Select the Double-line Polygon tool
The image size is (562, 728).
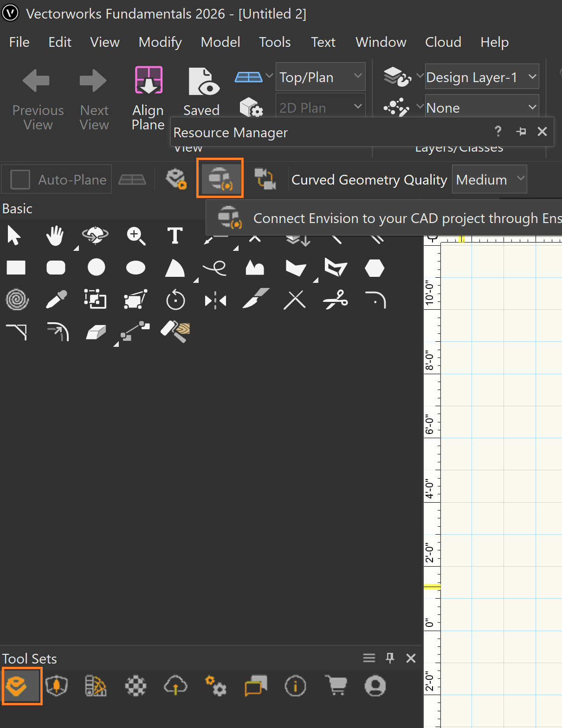(x=336, y=268)
